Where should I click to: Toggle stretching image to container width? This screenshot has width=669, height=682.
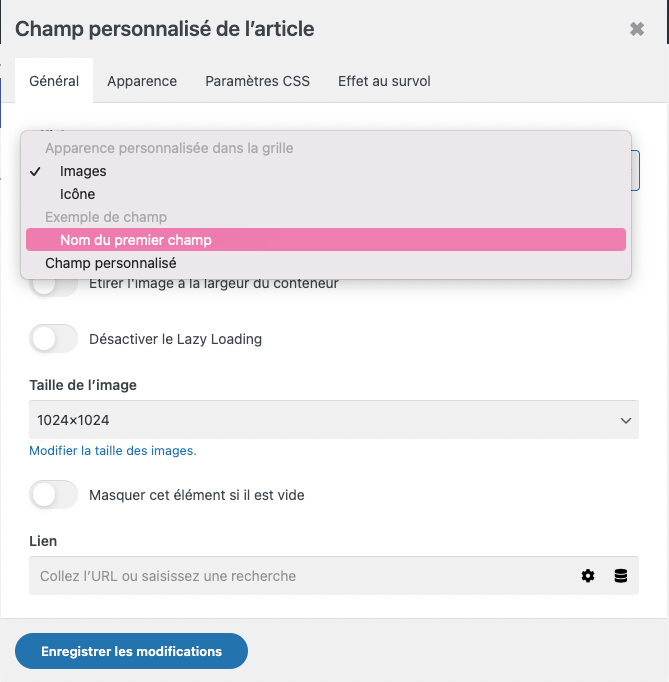coord(54,285)
